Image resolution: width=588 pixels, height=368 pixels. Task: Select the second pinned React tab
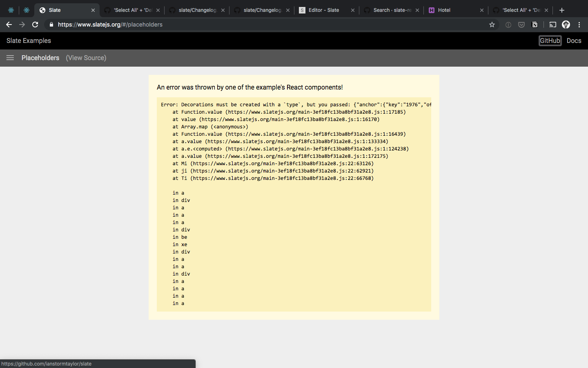(x=27, y=10)
